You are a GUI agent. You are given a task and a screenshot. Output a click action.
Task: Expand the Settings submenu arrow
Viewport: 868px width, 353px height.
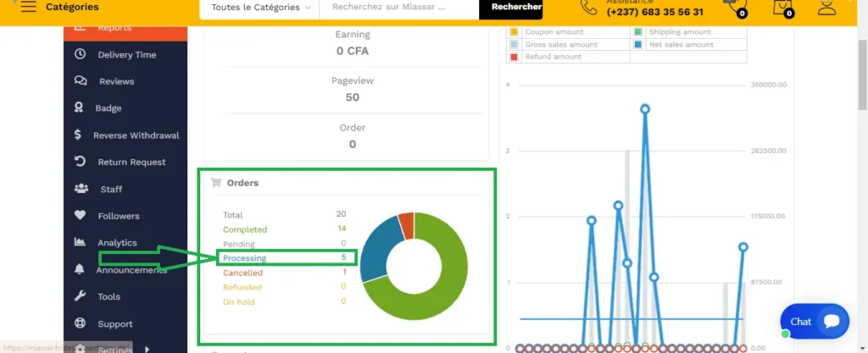[x=147, y=348]
